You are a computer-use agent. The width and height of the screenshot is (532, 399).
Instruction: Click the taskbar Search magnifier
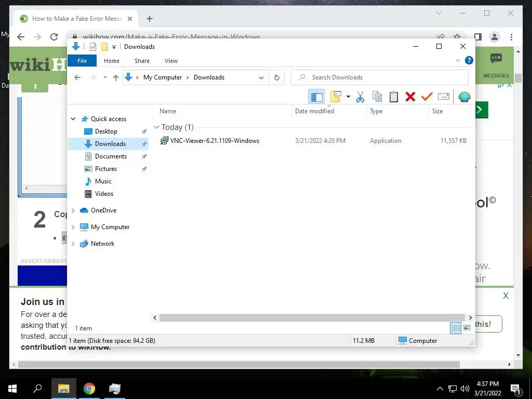(x=37, y=389)
